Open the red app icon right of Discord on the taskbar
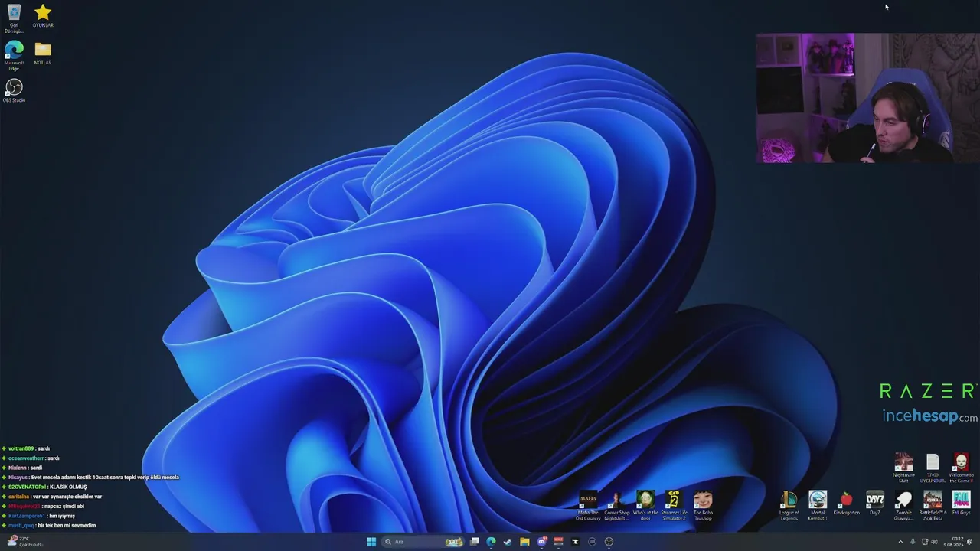 pyautogui.click(x=558, y=542)
